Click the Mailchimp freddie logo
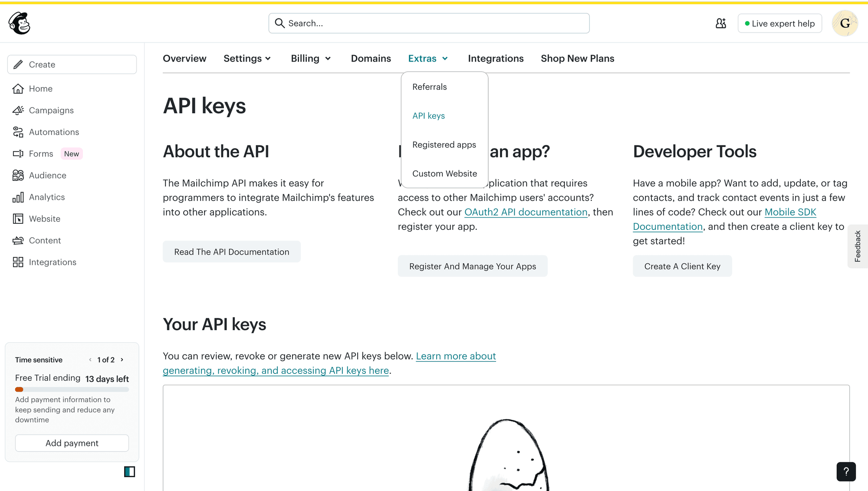The width and height of the screenshot is (868, 491). [x=19, y=23]
